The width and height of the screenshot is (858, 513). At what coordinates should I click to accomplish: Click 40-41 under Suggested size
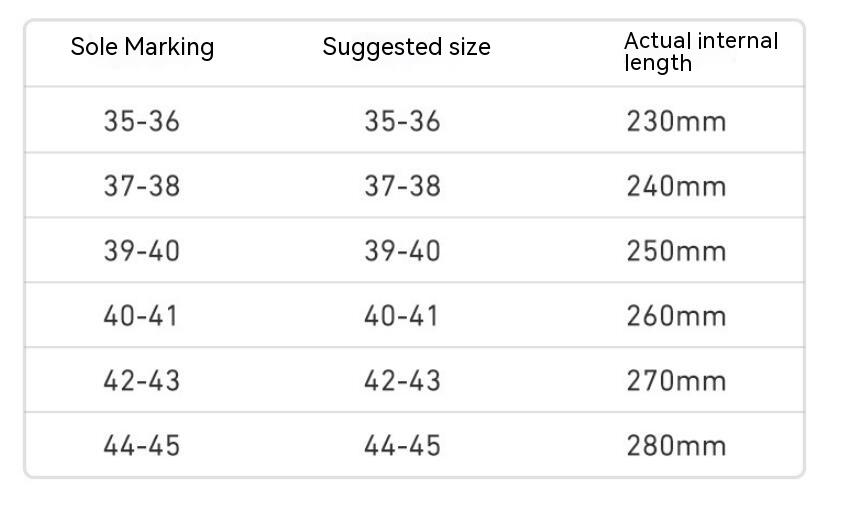pyautogui.click(x=402, y=316)
